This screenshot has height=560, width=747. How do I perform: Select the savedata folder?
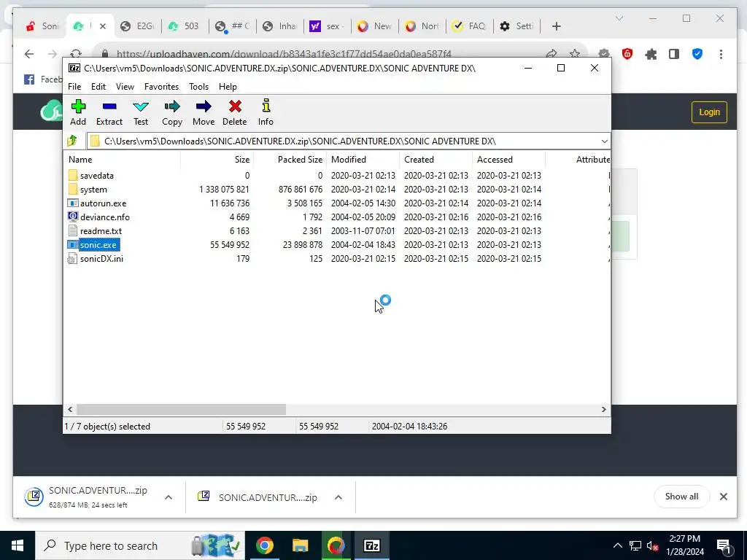97,176
